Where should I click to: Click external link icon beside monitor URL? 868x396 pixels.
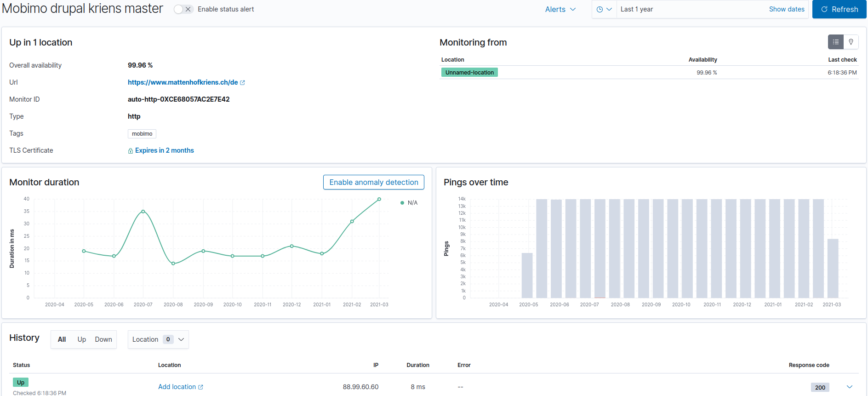click(x=242, y=83)
